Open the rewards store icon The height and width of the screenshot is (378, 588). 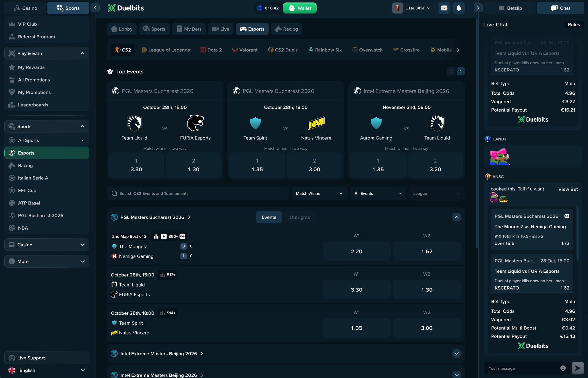(444, 8)
